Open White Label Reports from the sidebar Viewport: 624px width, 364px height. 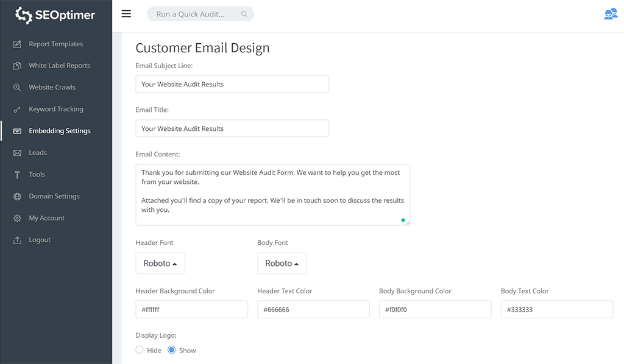[18, 65]
